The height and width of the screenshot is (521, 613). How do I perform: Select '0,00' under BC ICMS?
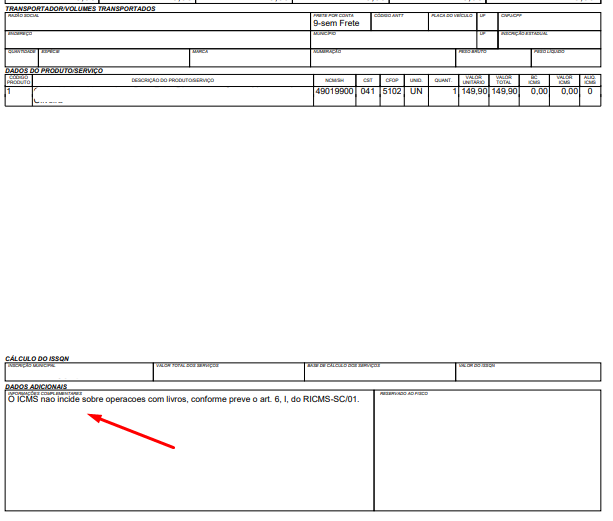point(539,91)
